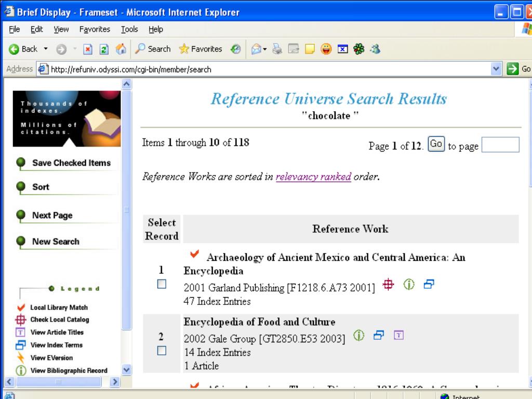This screenshot has width=532, height=399.
Task: Refresh the page with the Refresh icon
Action: [x=104, y=49]
